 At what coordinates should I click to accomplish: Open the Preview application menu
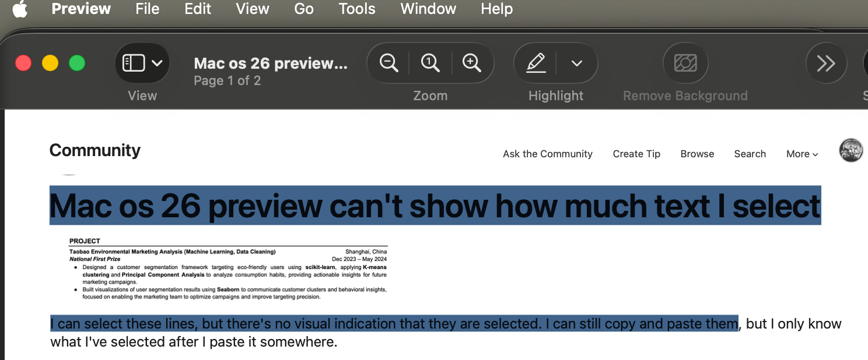tap(81, 9)
